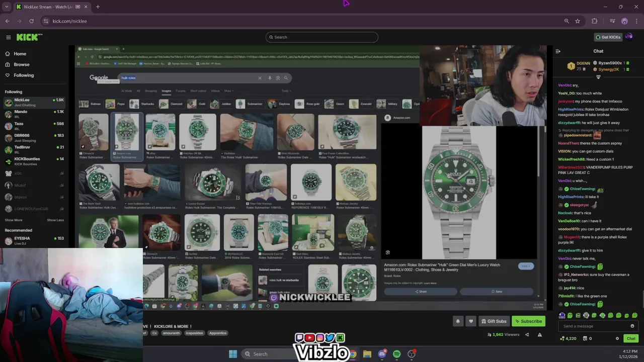
Task: Report stream with warning triangle icon
Action: pos(540,335)
